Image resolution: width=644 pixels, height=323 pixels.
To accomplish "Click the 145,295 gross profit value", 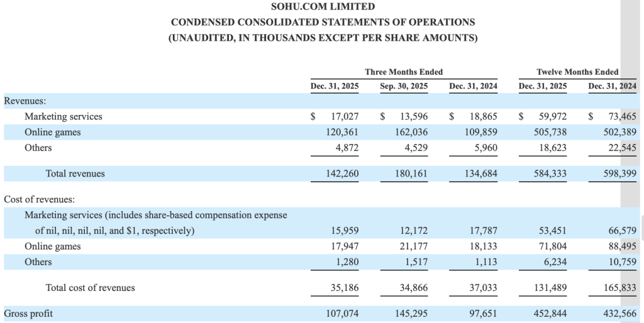I will 413,314.
